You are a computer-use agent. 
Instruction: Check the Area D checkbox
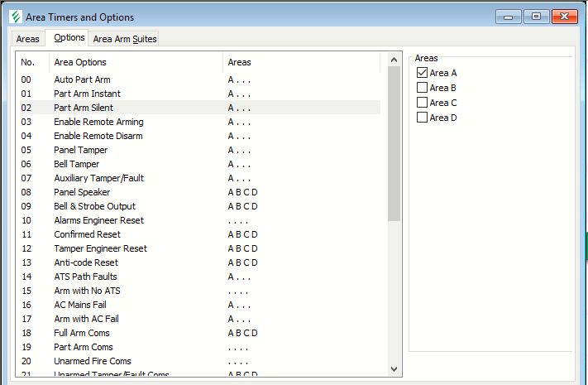(x=423, y=118)
